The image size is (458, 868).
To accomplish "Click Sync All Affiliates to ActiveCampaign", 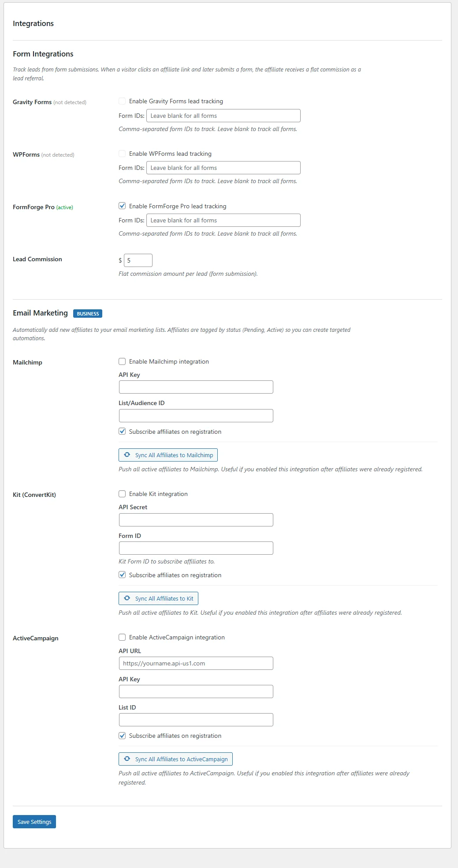I will coord(175,759).
